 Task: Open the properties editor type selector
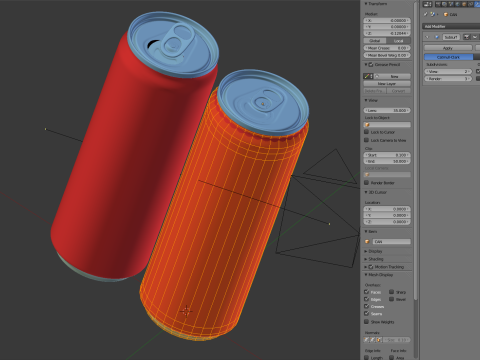pyautogui.click(x=427, y=4)
